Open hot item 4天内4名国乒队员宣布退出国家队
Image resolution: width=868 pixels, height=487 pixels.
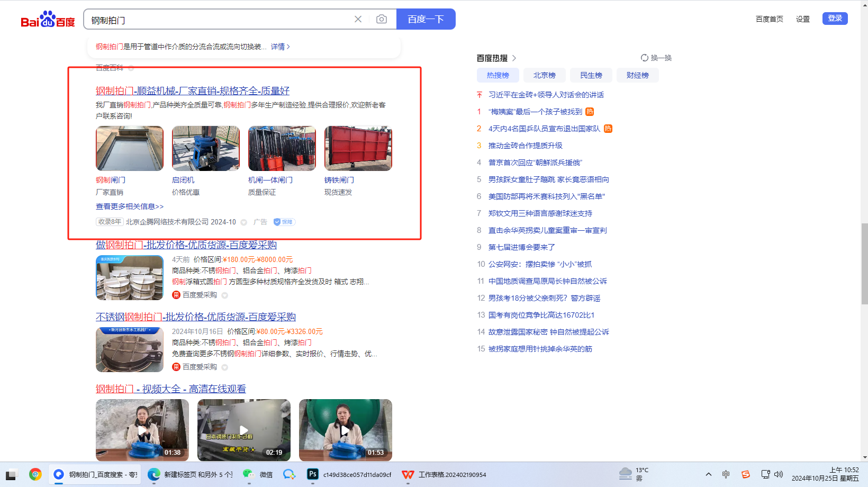pyautogui.click(x=544, y=129)
